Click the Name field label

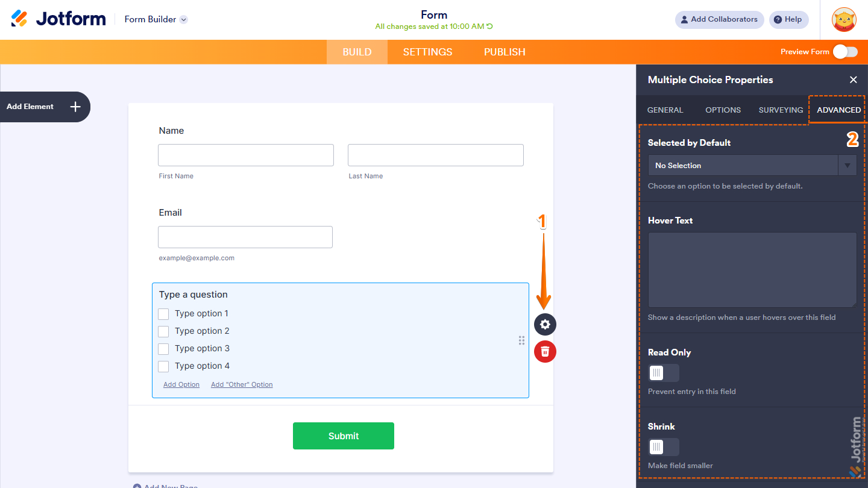tap(171, 131)
